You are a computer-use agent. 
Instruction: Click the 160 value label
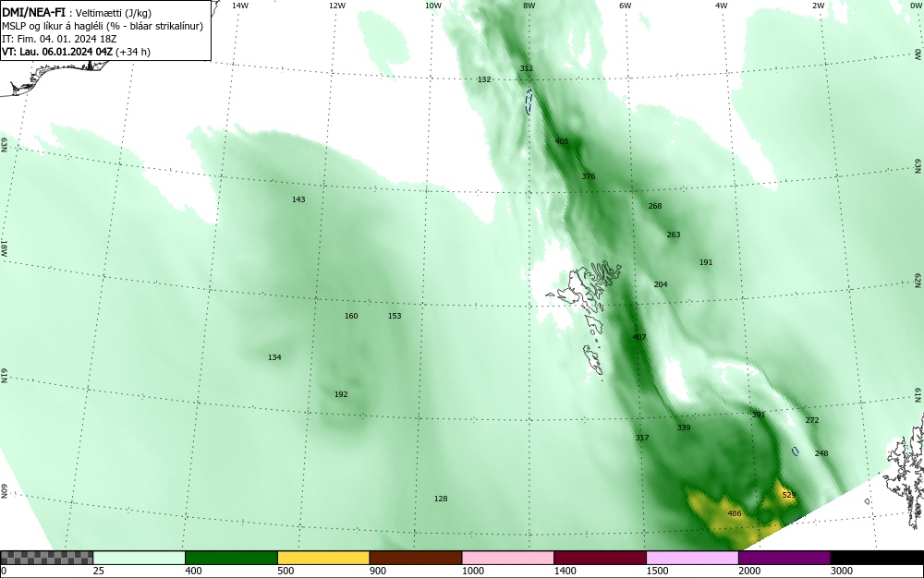click(350, 316)
